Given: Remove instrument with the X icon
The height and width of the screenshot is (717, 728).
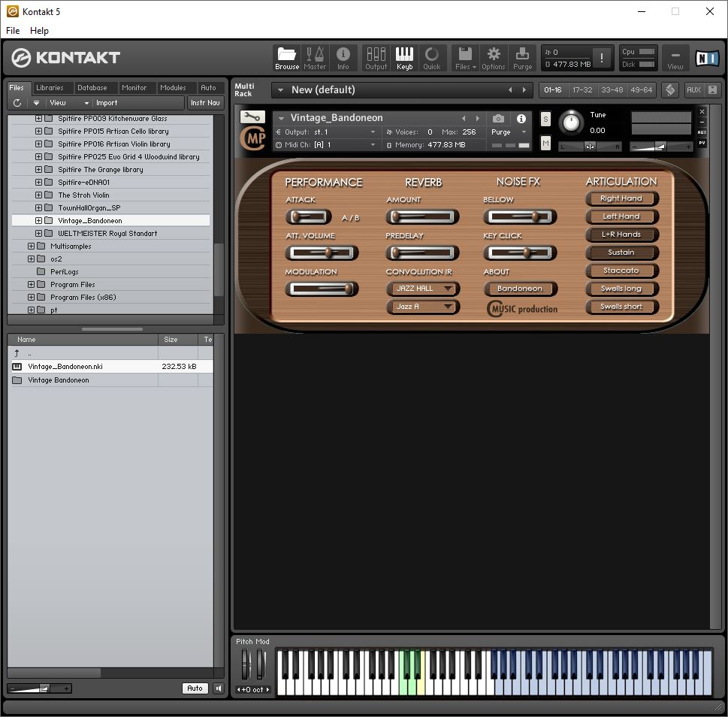Looking at the screenshot, I should pos(702,111).
